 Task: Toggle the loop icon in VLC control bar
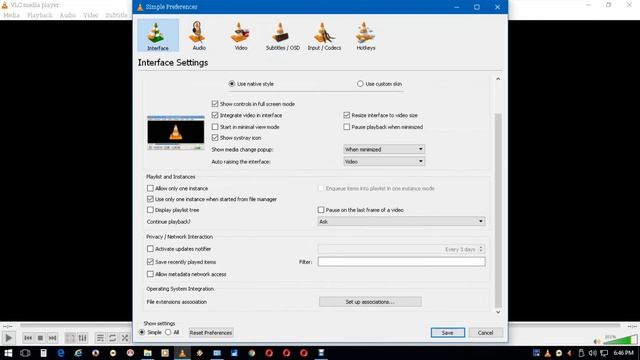click(112, 338)
